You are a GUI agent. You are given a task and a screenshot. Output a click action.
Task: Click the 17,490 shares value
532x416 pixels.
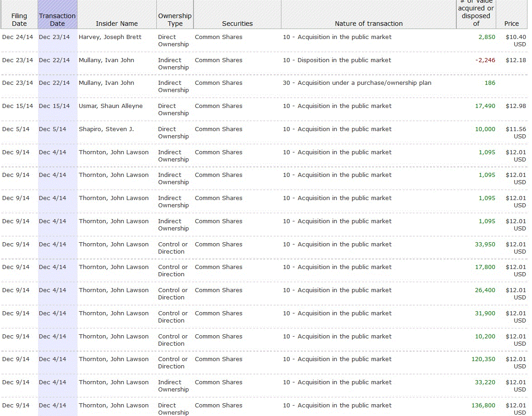coord(485,106)
